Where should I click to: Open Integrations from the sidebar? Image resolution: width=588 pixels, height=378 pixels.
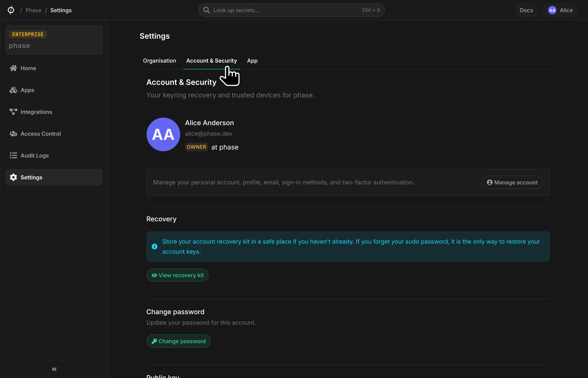pos(54,112)
